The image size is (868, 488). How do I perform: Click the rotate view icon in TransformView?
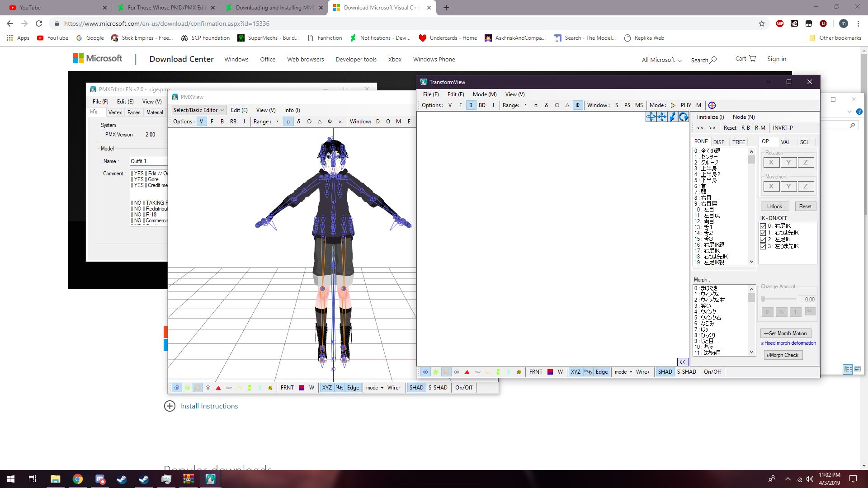(x=683, y=117)
